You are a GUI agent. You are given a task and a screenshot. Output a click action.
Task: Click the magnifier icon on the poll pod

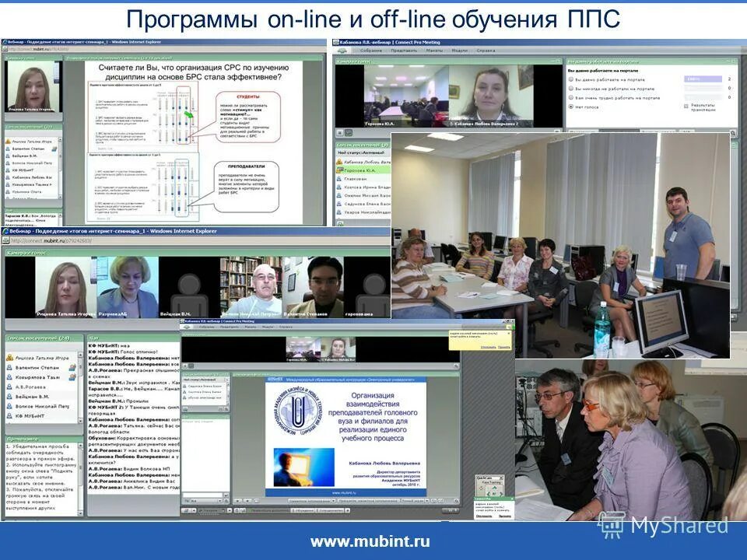point(734,133)
